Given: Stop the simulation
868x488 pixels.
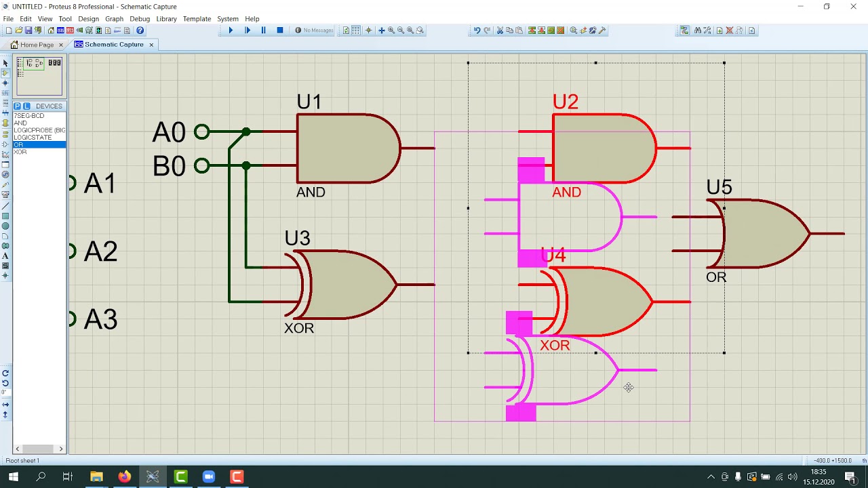Looking at the screenshot, I should coord(280,30).
